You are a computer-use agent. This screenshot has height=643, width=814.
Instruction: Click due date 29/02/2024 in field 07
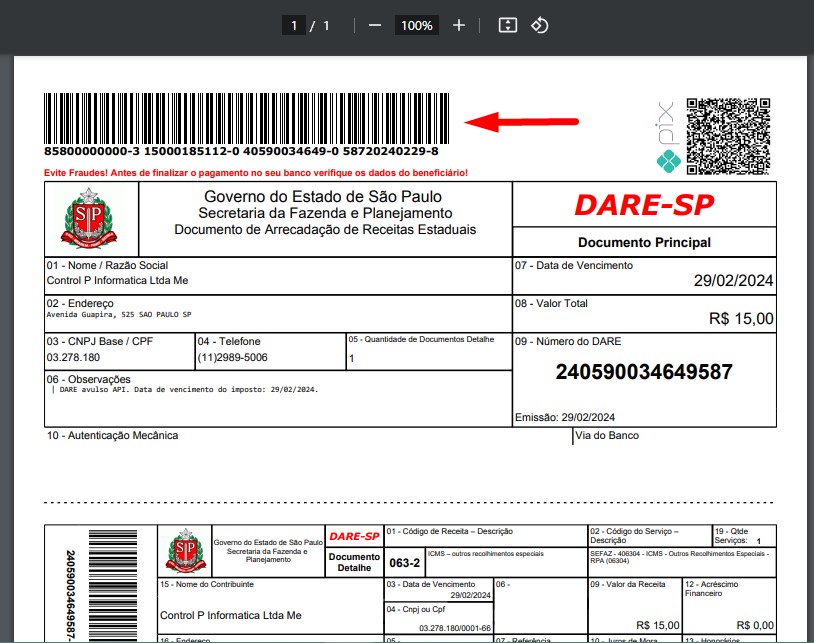[734, 281]
